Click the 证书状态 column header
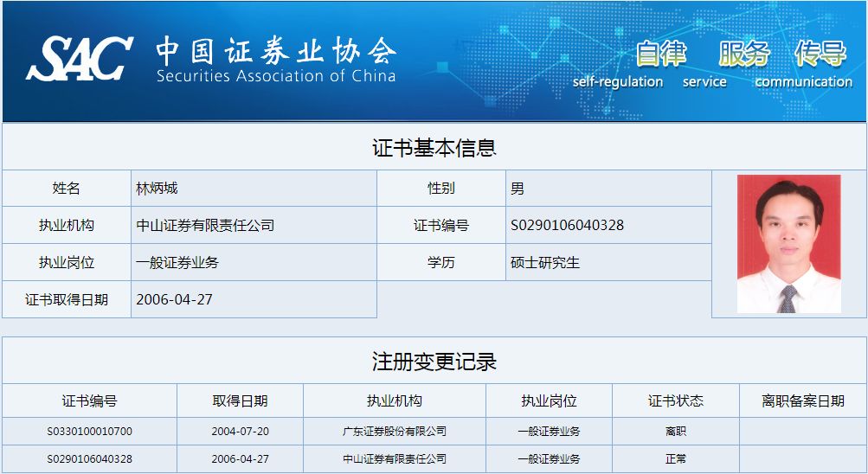 [675, 401]
